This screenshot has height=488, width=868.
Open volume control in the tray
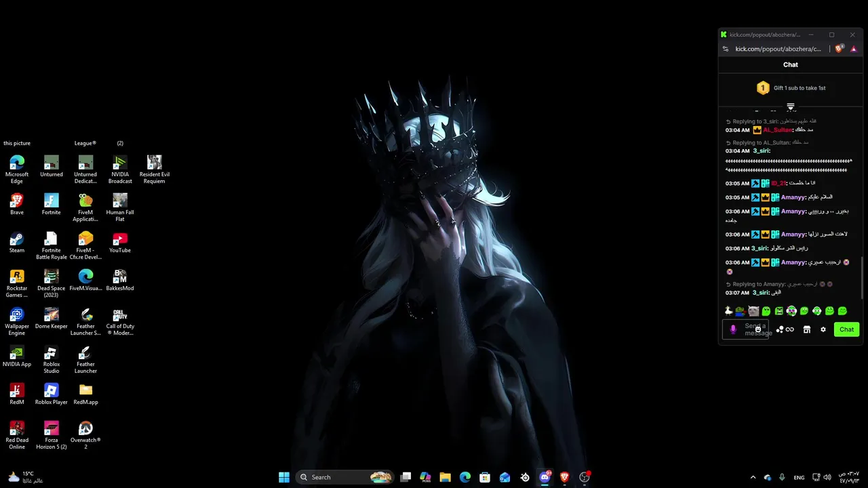point(827,477)
